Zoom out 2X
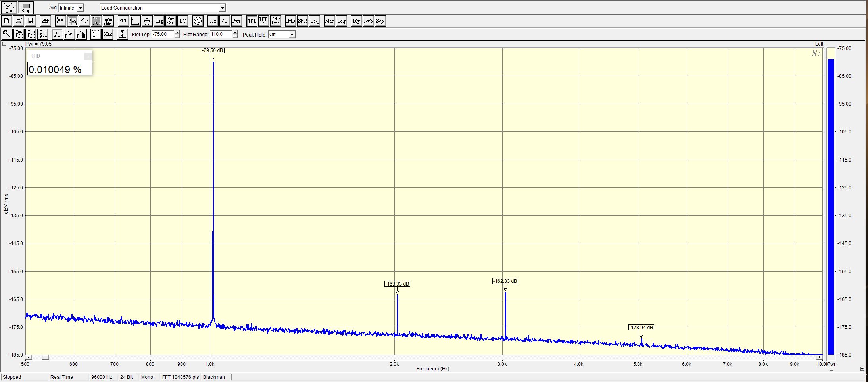Viewport: 868px width, 382px height. [31, 34]
